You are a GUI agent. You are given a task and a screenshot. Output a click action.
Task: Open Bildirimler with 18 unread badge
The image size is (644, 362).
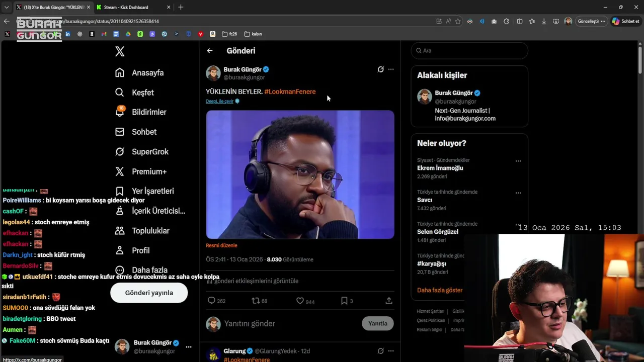[x=140, y=112]
